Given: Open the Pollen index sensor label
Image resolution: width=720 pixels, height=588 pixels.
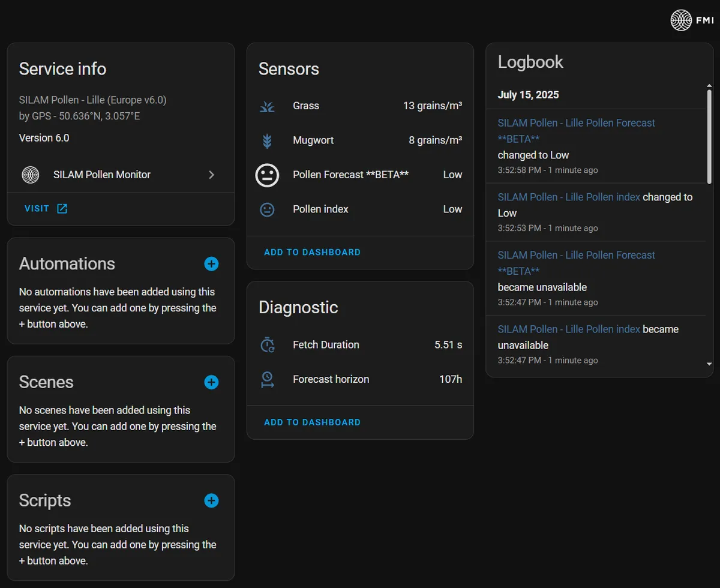Looking at the screenshot, I should pyautogui.click(x=320, y=209).
